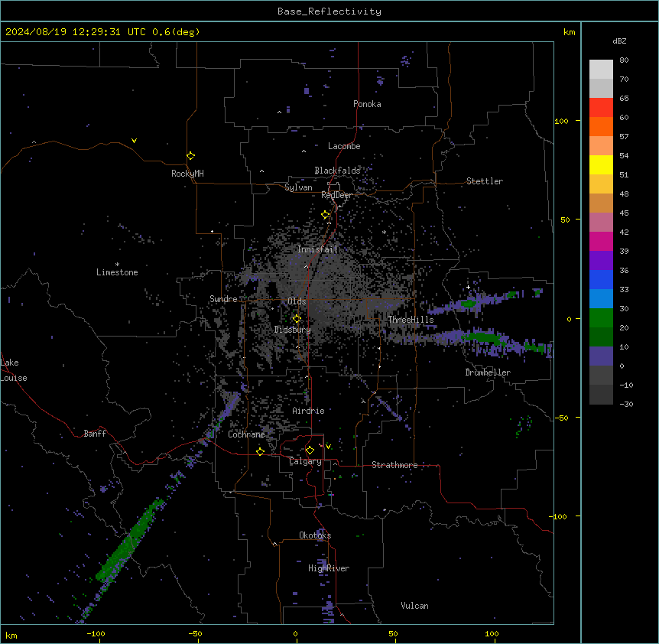
Task: Select the dark orange 57-60 dBZ legend swatch
Action: coord(601,126)
